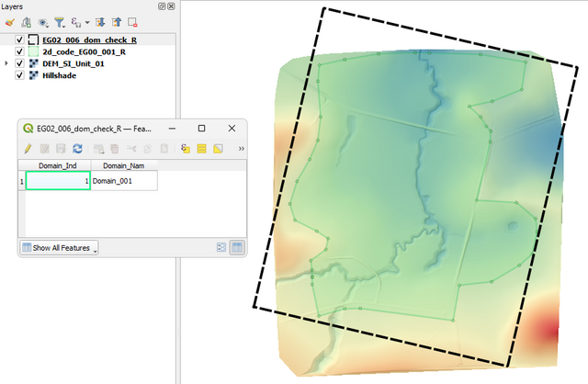Click the Domain_Nam column header
Screen dimensions: 588x384
123,166
